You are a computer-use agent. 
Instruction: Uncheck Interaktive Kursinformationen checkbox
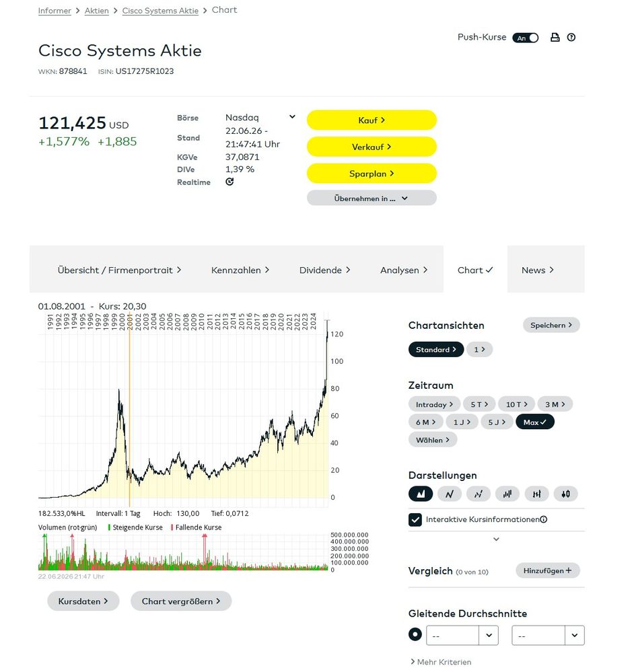415,519
